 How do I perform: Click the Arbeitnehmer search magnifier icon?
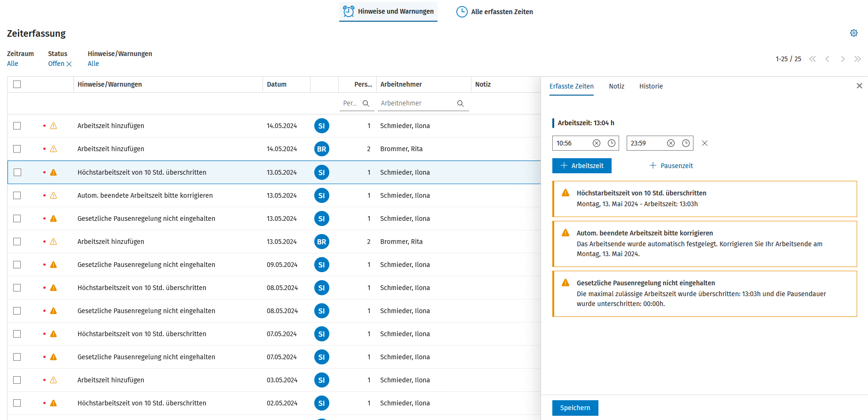(460, 104)
